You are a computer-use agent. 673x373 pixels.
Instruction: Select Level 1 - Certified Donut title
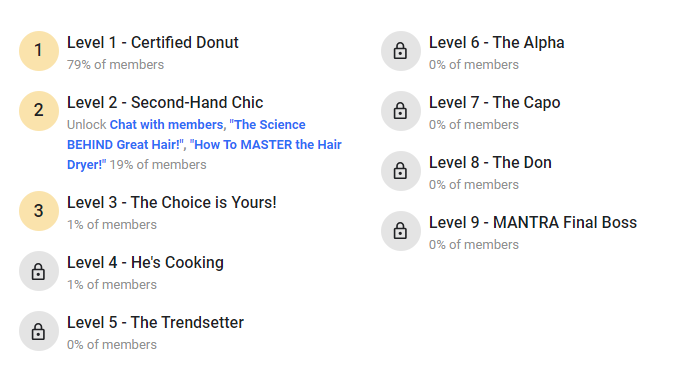pyautogui.click(x=152, y=42)
